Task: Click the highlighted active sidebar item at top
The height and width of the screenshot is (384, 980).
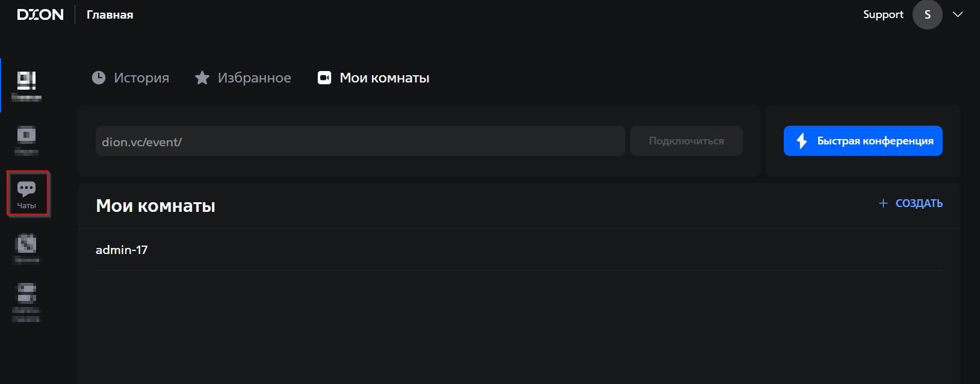Action: tap(26, 85)
